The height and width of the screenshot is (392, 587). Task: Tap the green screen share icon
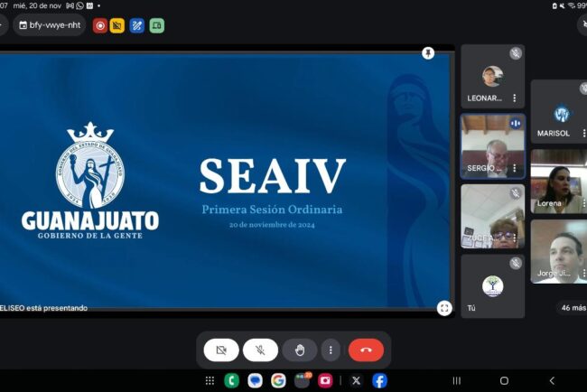click(x=157, y=26)
